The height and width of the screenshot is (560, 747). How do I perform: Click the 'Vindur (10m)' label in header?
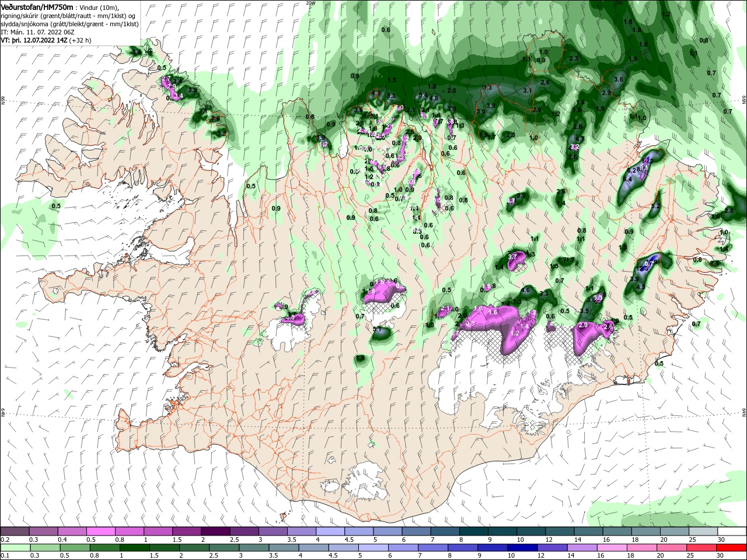point(99,7)
